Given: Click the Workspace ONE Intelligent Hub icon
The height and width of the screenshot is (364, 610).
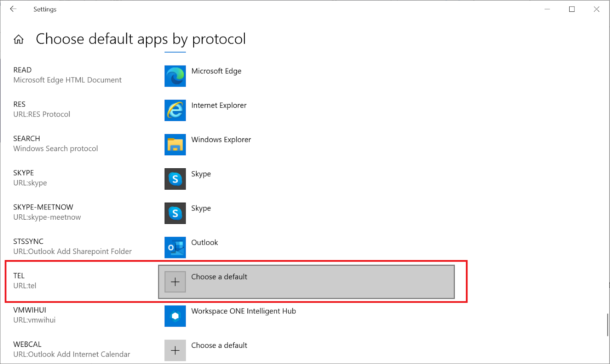Looking at the screenshot, I should point(175,316).
